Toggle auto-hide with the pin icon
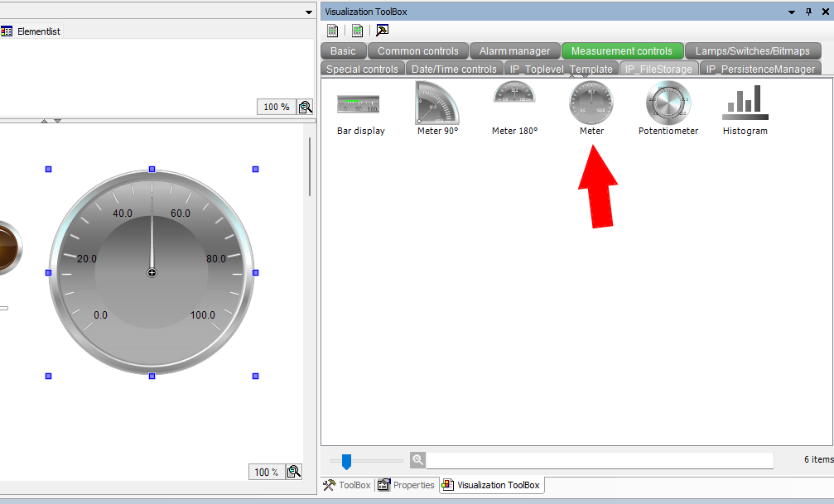This screenshot has width=834, height=504. click(807, 11)
